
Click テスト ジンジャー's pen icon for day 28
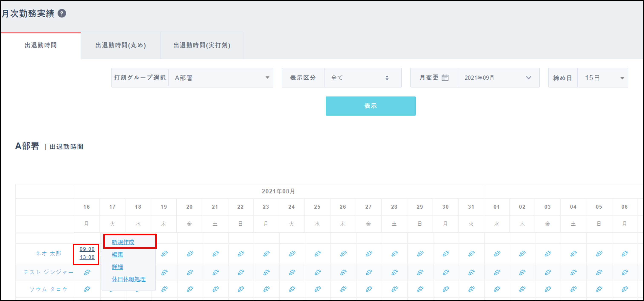[394, 272]
